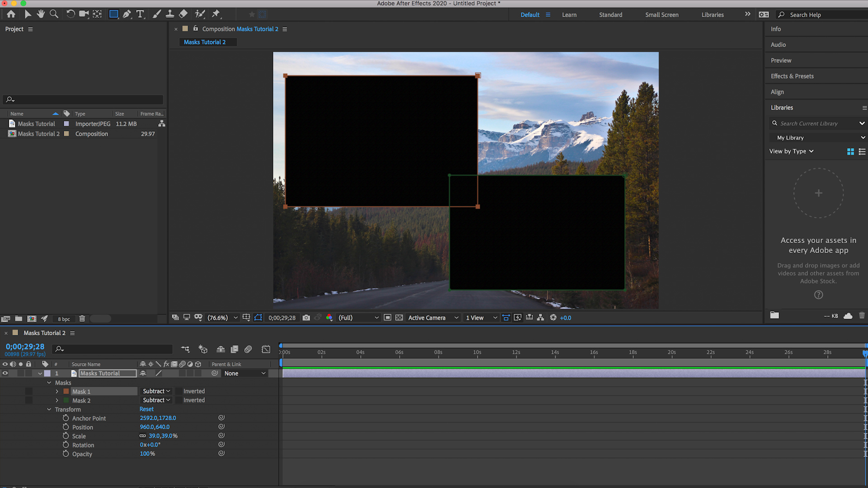This screenshot has width=868, height=488.
Task: Select the Hand tool
Action: click(41, 14)
